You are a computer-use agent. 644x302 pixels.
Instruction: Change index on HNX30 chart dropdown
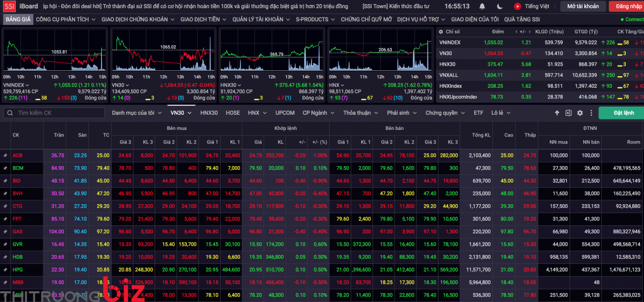[231, 85]
